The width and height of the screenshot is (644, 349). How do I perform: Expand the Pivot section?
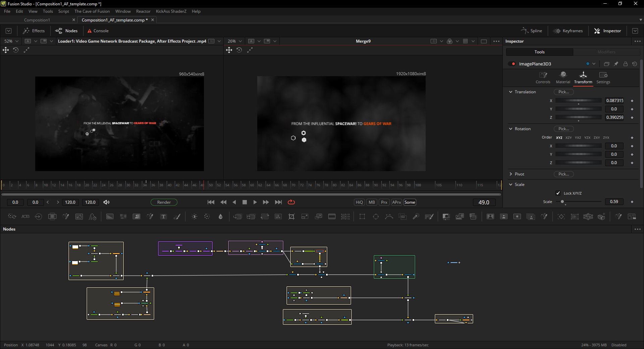tap(511, 174)
